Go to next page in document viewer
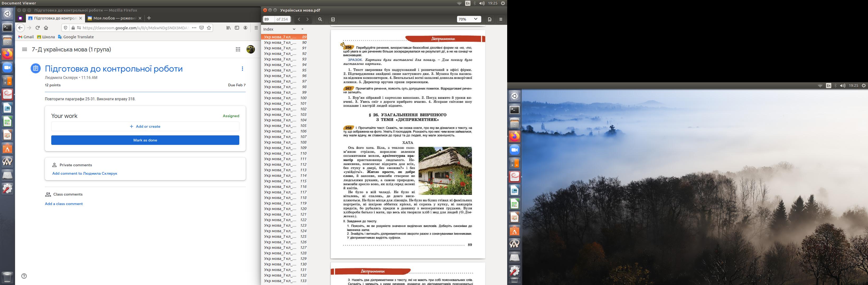Viewport: 868px width, 285px height. [x=307, y=19]
